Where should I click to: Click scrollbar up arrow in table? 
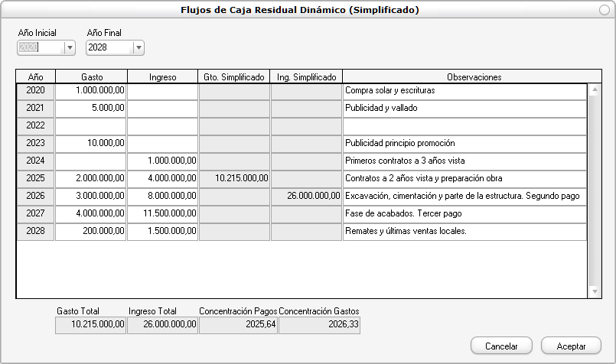pyautogui.click(x=594, y=89)
